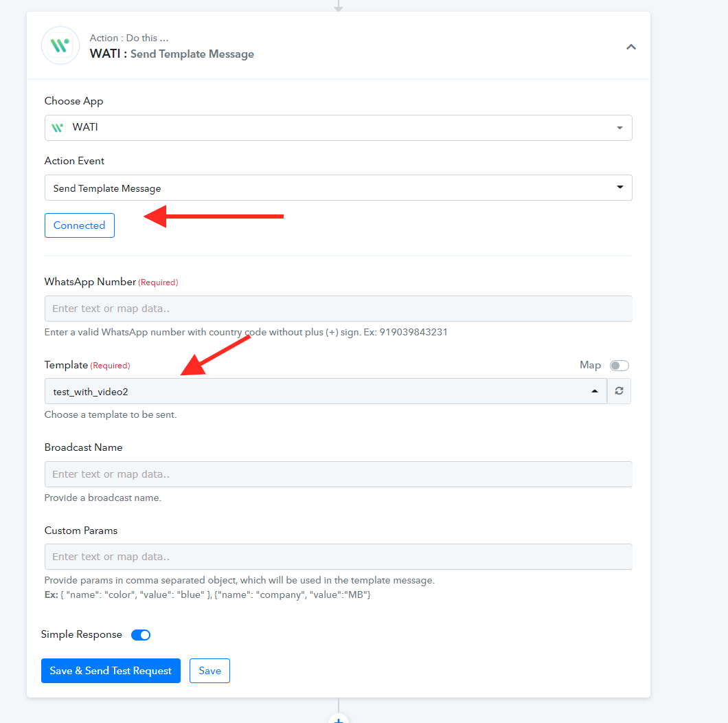Click the Save button
This screenshot has height=723, width=728.
tap(209, 671)
